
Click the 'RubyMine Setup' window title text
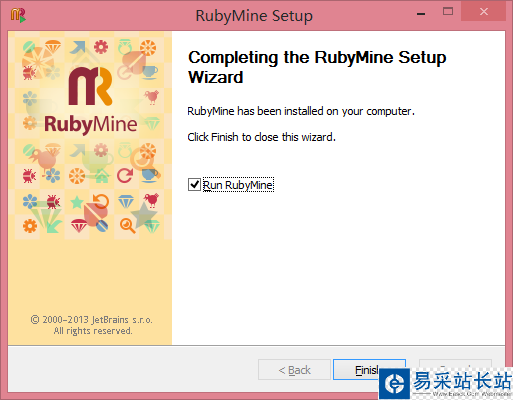[x=254, y=16]
